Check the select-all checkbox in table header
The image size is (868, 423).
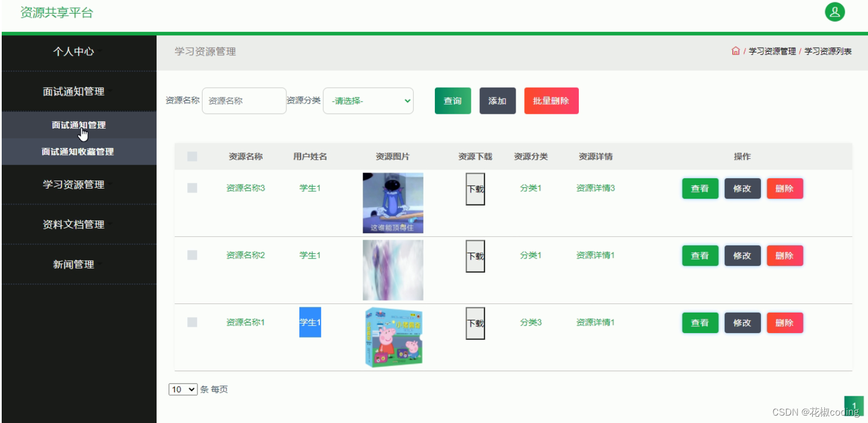point(192,156)
